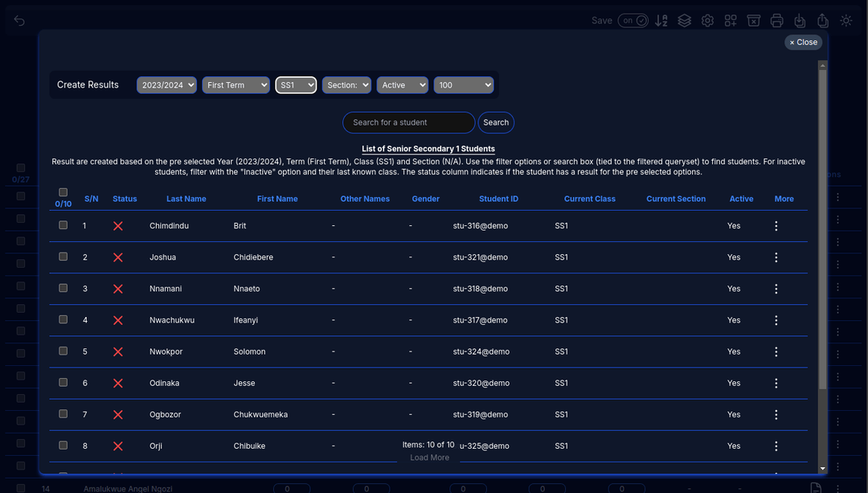Open the SS1 class dropdown
Screen dimensions: 868x493
pos(296,85)
